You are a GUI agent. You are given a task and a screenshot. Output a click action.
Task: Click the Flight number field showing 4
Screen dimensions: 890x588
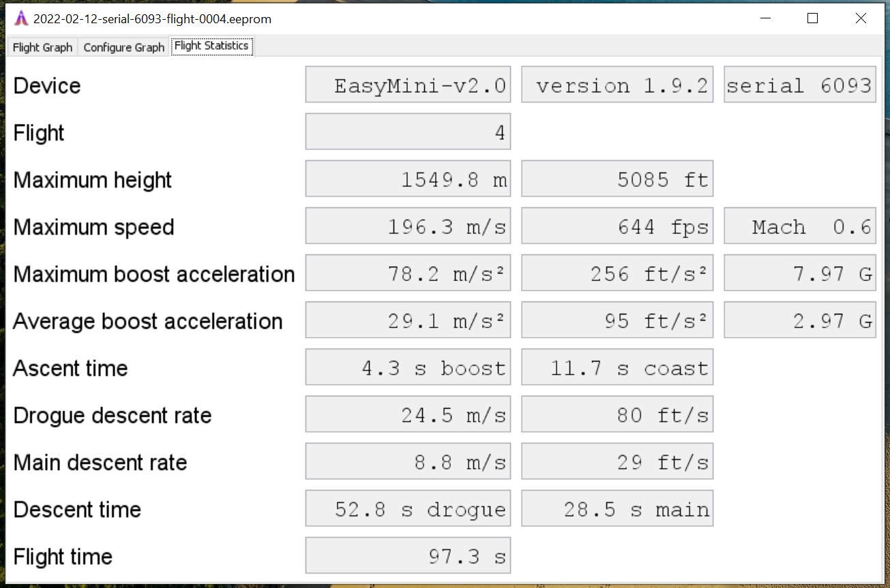[408, 132]
